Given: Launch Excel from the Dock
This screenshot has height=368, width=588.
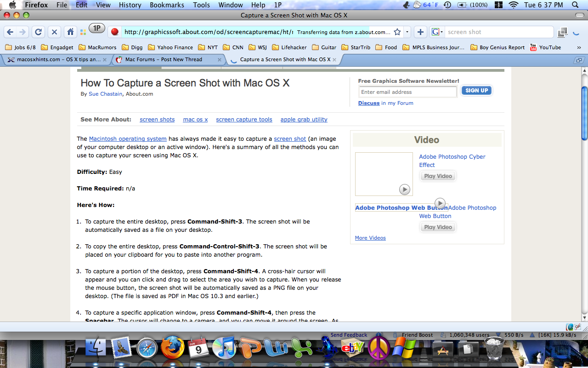Looking at the screenshot, I should 302,348.
